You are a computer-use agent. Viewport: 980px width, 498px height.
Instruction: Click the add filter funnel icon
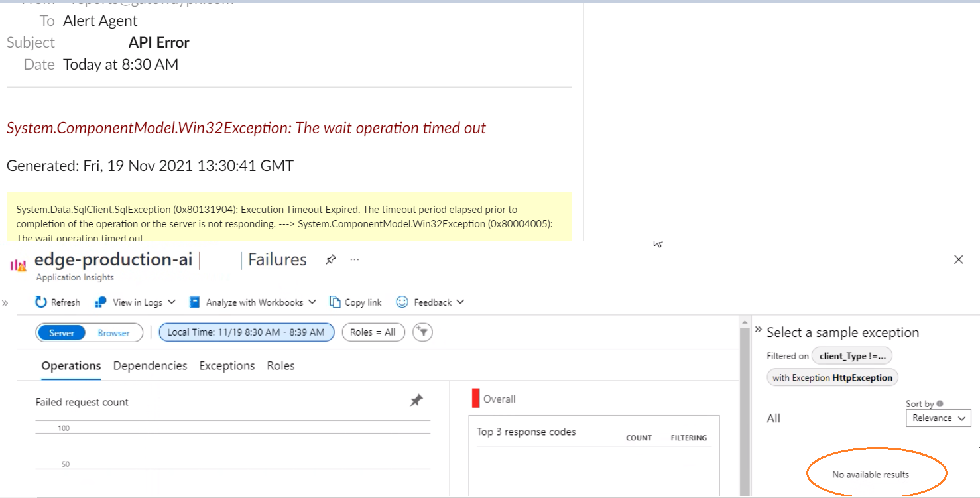422,332
